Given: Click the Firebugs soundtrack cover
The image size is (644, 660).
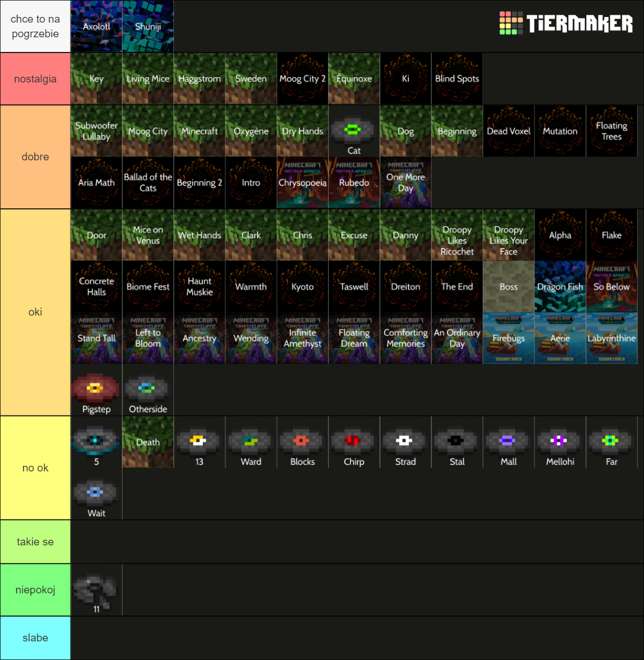Looking at the screenshot, I should [x=508, y=338].
